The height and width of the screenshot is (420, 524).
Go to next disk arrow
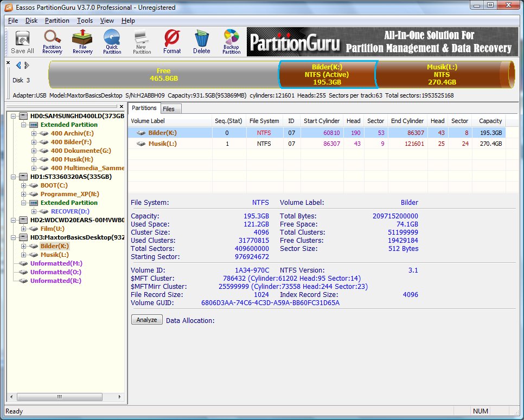pyautogui.click(x=27, y=66)
